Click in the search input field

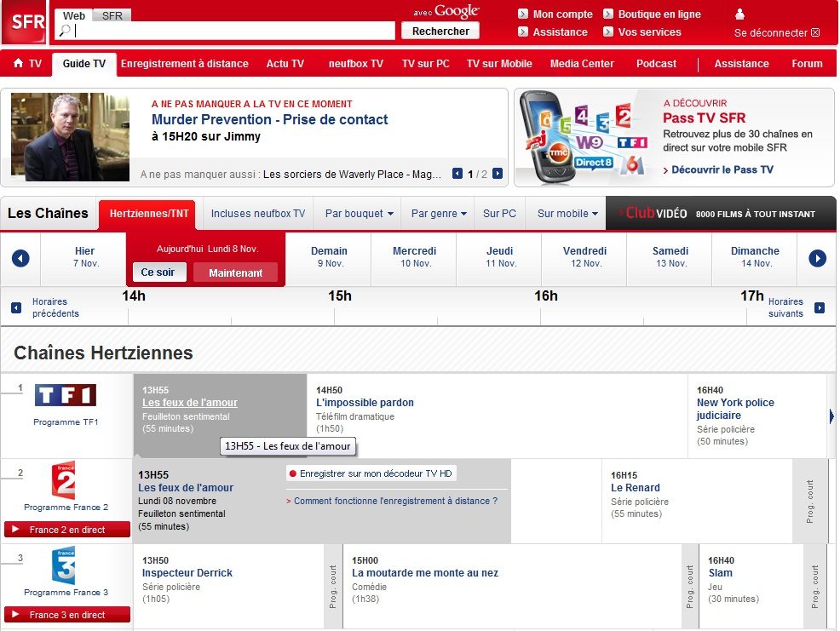[x=225, y=31]
